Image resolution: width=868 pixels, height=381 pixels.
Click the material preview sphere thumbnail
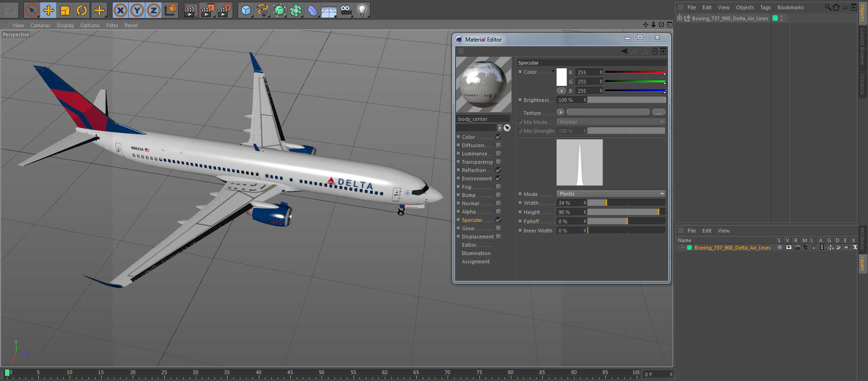(484, 85)
